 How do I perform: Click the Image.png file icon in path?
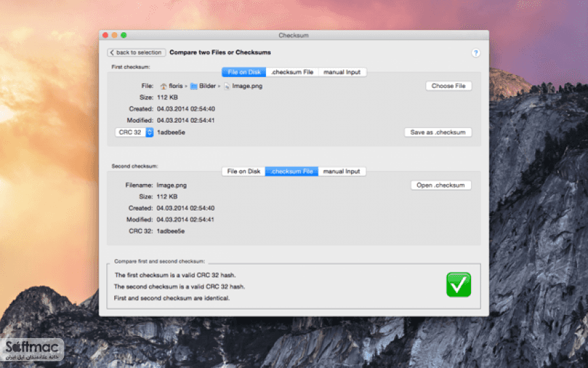tap(227, 87)
